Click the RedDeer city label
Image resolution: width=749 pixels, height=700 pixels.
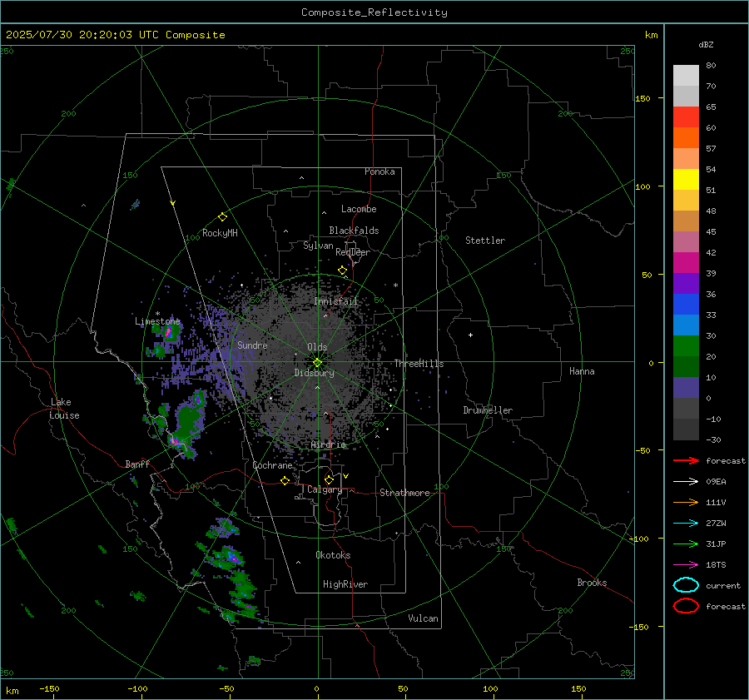point(353,252)
